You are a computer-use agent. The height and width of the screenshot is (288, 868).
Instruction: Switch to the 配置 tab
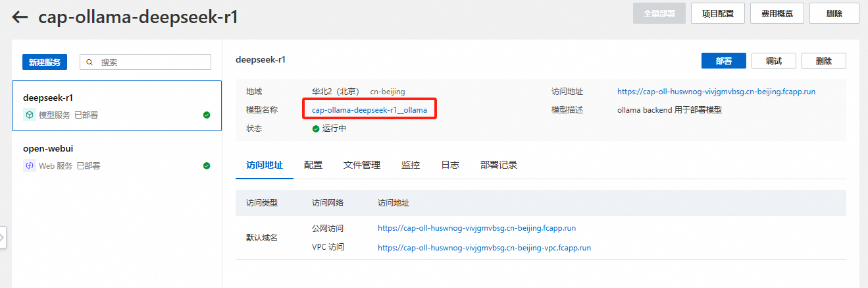(313, 165)
